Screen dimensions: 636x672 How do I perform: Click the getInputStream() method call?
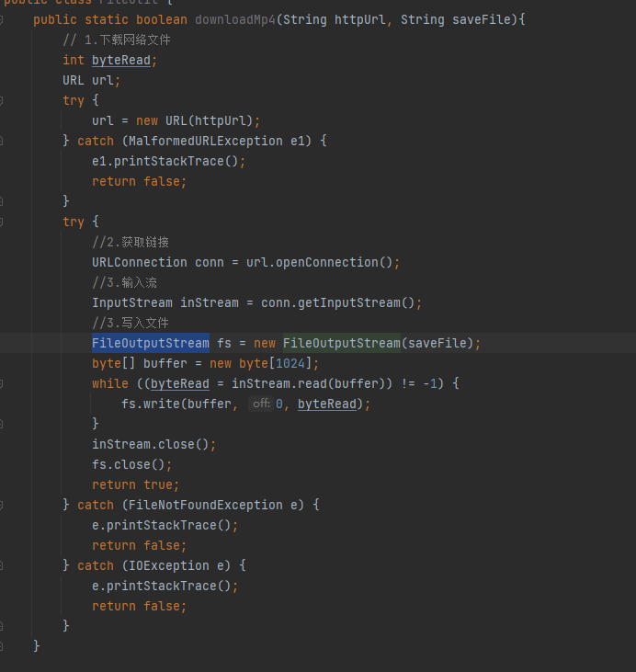[356, 302]
